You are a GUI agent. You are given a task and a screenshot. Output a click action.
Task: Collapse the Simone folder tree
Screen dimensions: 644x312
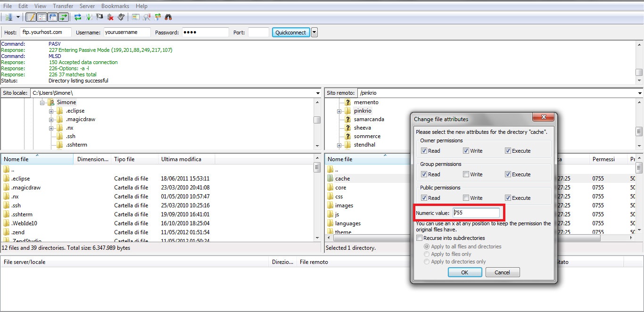(x=43, y=102)
